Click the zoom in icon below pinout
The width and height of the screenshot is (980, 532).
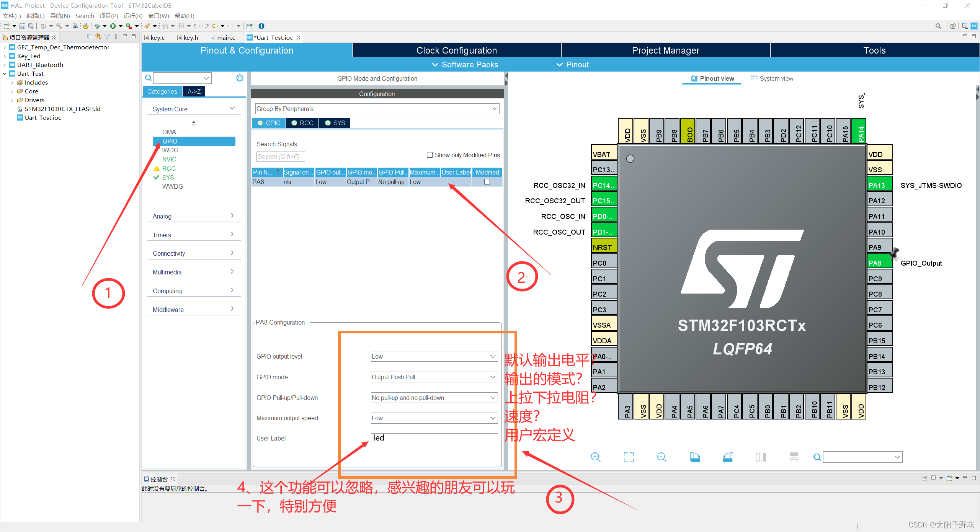595,457
